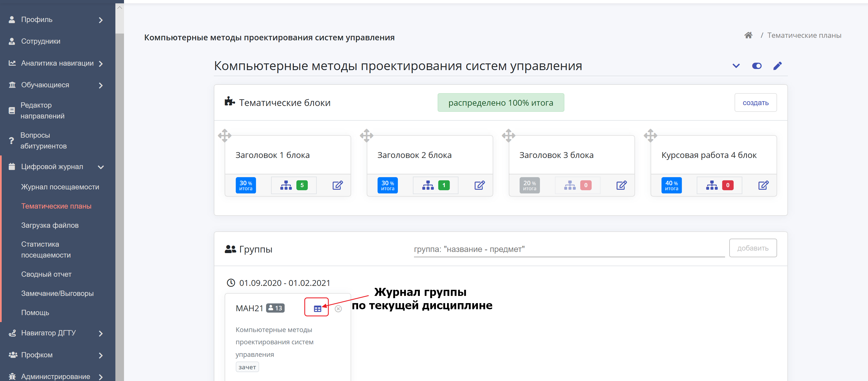This screenshot has height=381, width=868.
Task: Click the 'создать' button
Action: (755, 103)
